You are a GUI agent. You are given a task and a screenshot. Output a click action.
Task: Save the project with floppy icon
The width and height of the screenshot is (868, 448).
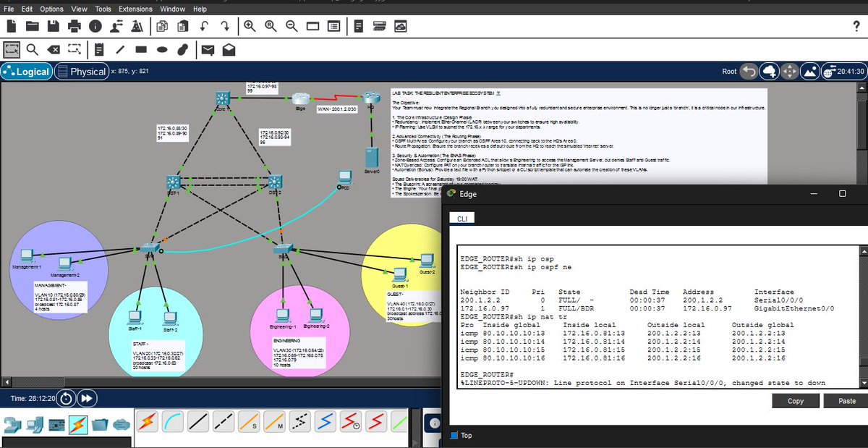pos(53,26)
